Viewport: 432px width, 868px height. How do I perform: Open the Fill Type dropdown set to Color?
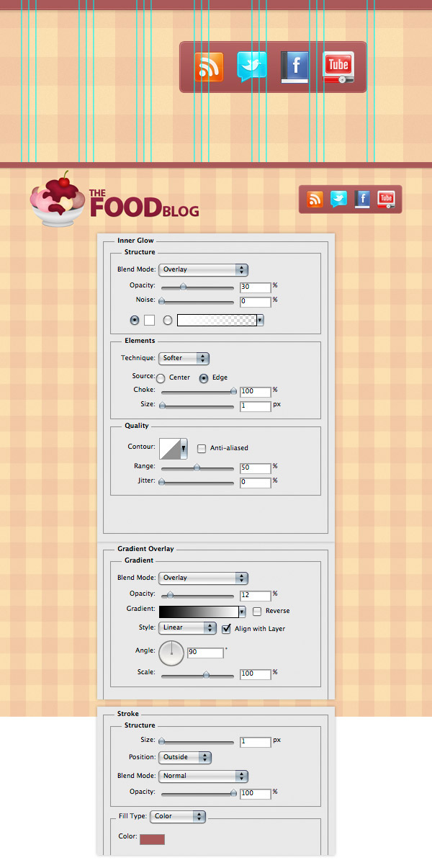tap(178, 816)
